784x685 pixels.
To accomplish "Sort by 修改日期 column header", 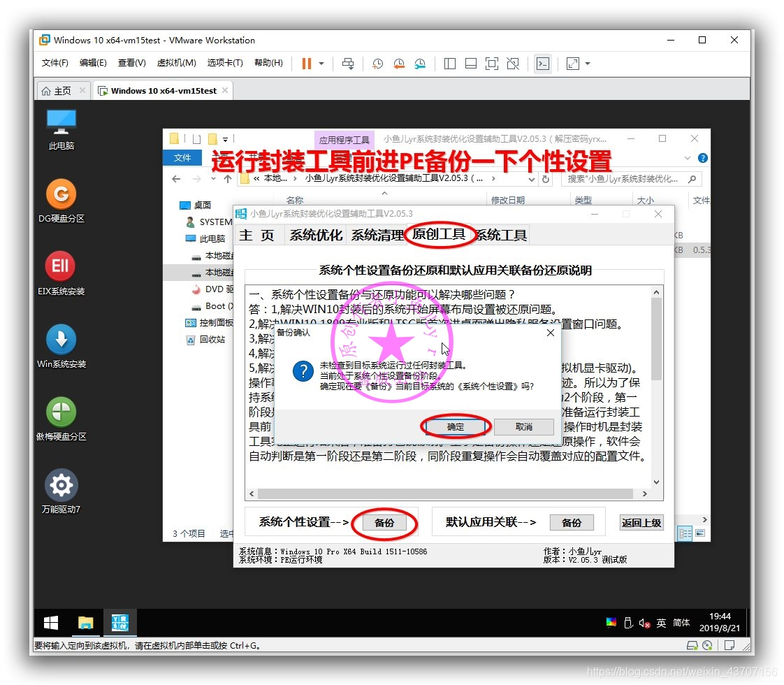I will point(508,200).
